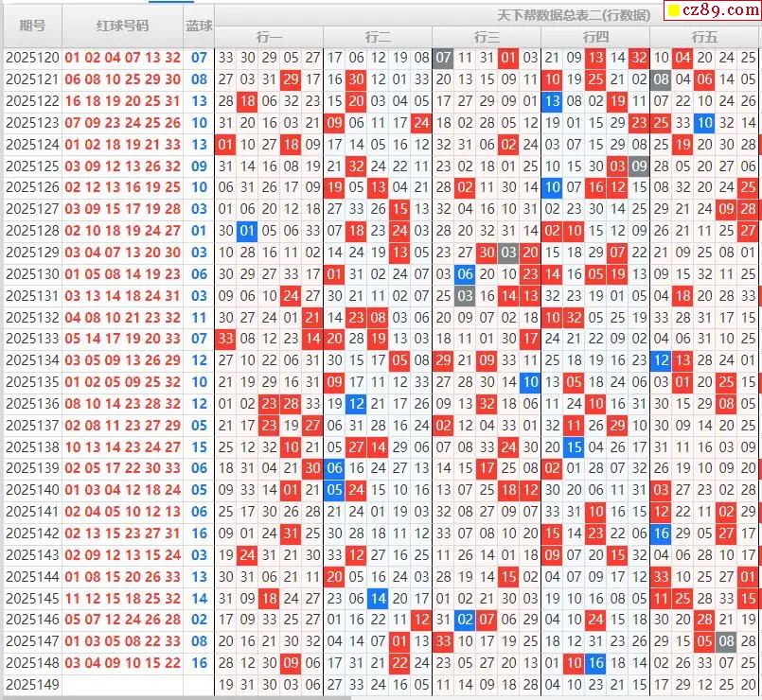Click the 天下帮数据总表二(行数据) title
The height and width of the screenshot is (700, 762).
[574, 15]
